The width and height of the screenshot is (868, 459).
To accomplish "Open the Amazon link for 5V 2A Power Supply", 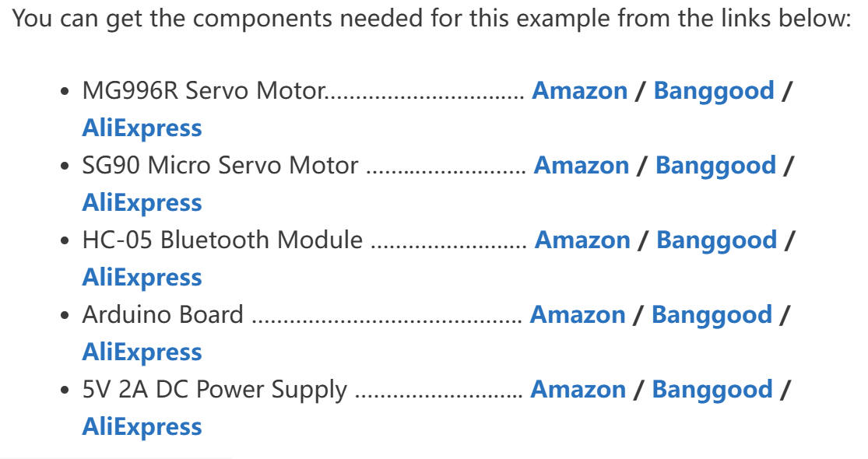I will click(x=578, y=389).
